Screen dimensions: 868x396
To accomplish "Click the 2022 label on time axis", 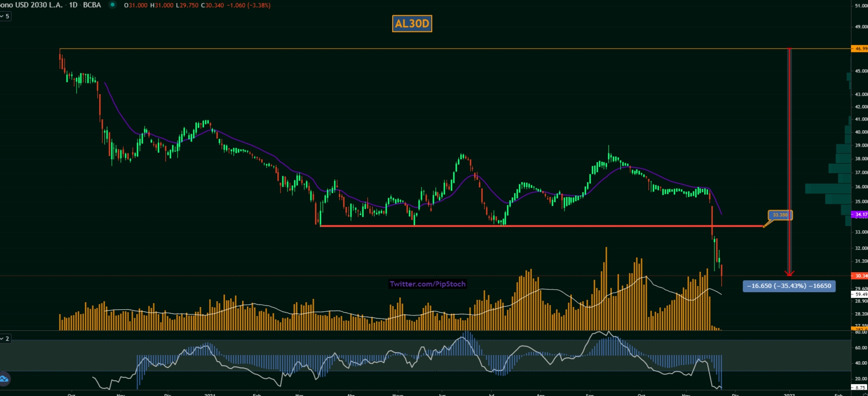I will [789, 394].
